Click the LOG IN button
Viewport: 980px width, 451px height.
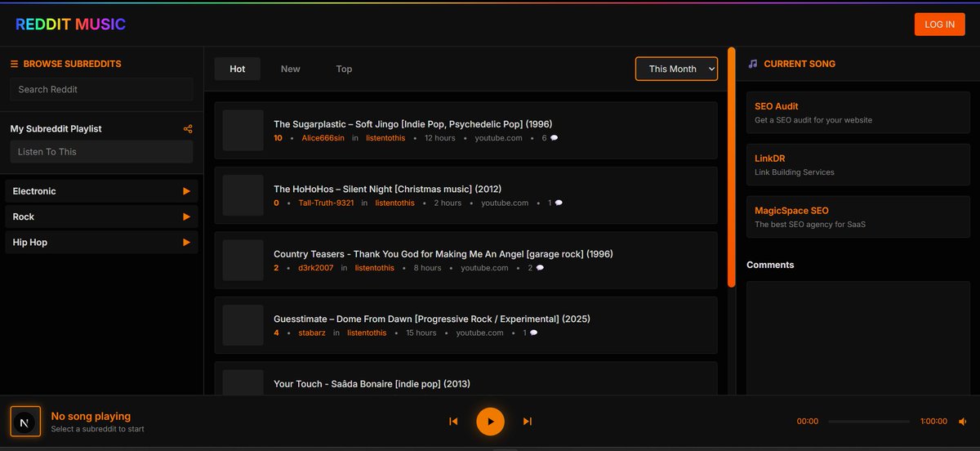(939, 25)
